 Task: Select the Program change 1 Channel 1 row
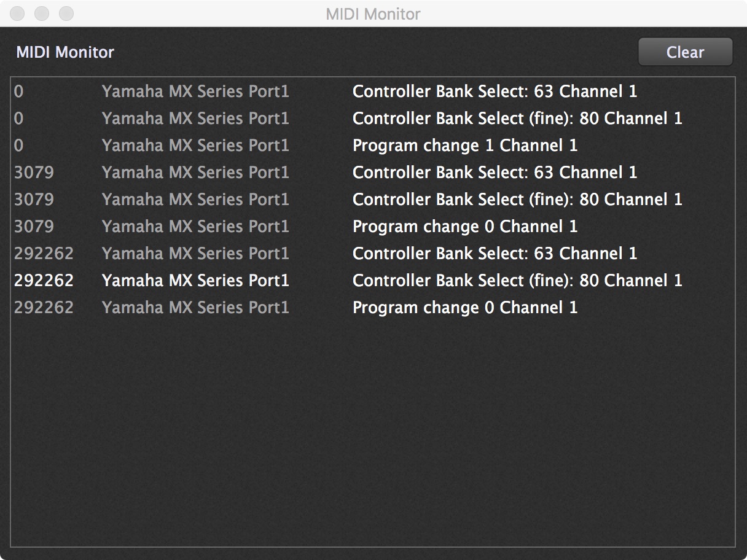click(373, 146)
